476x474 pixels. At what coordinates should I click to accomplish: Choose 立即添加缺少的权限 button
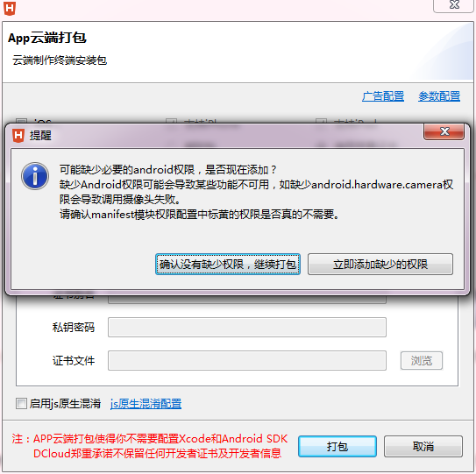(x=380, y=265)
